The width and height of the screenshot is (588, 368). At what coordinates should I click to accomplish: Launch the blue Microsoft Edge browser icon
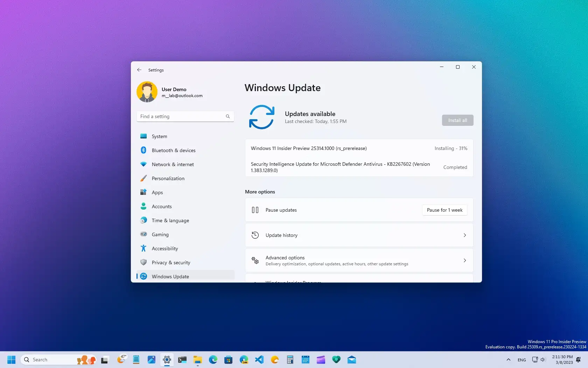point(213,360)
